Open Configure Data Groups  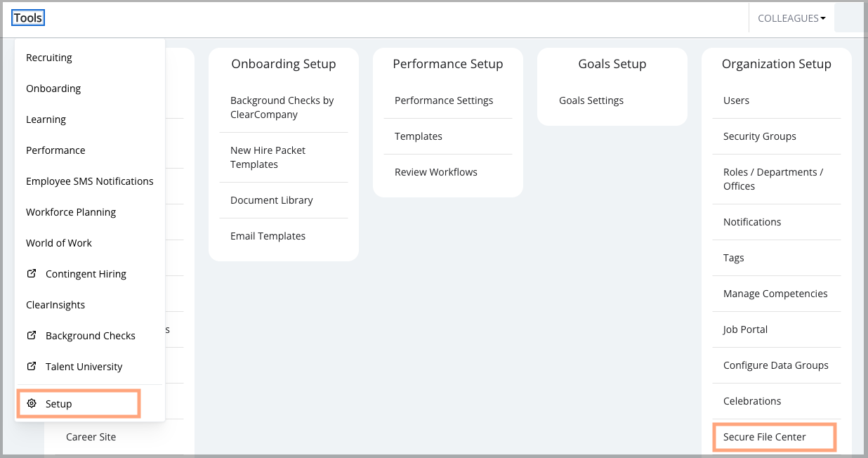tap(776, 365)
